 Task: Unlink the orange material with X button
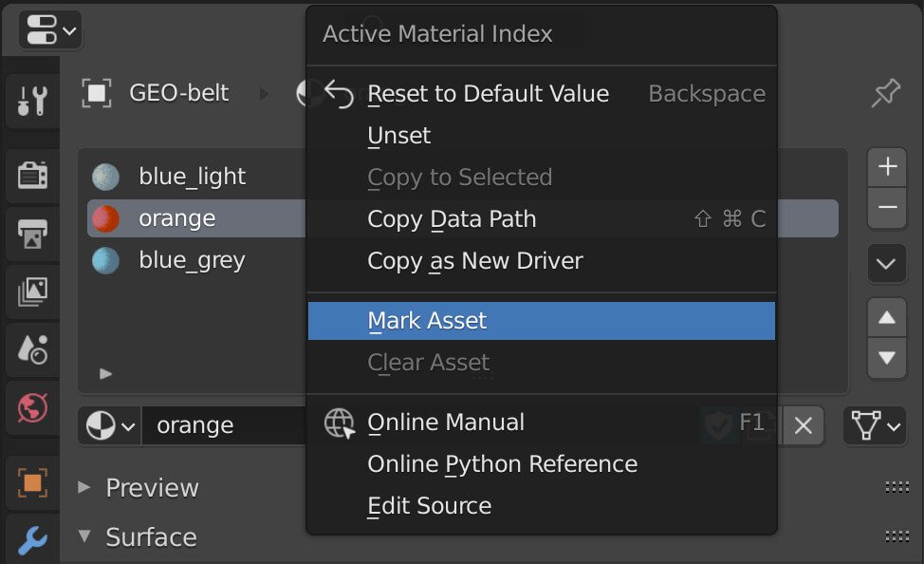pos(803,426)
